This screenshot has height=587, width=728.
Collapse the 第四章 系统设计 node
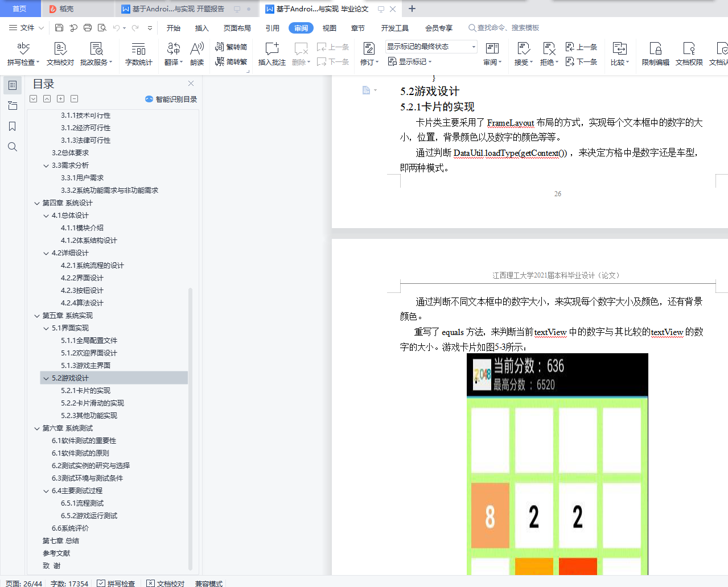(37, 203)
